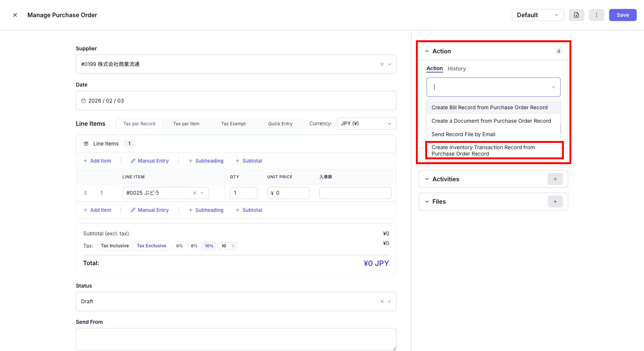
Task: Click upper Manual Entry link
Action: (150, 161)
